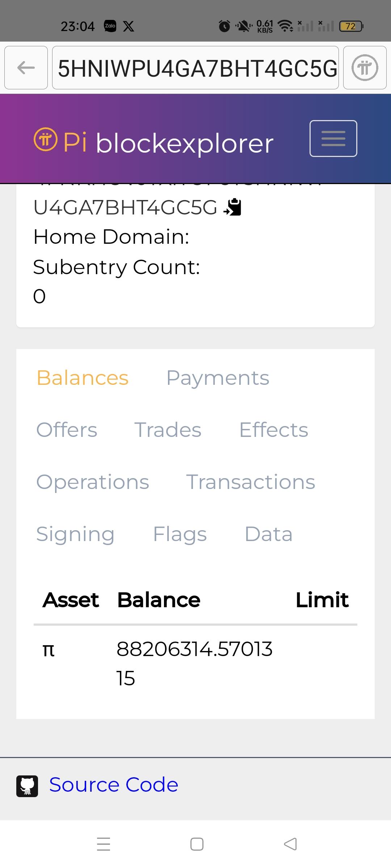Select the Balances tab
Screen dimensions: 391x868
83,378
